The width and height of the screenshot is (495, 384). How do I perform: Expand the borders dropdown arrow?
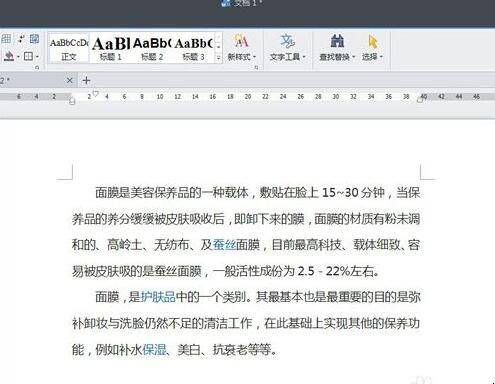[37, 57]
